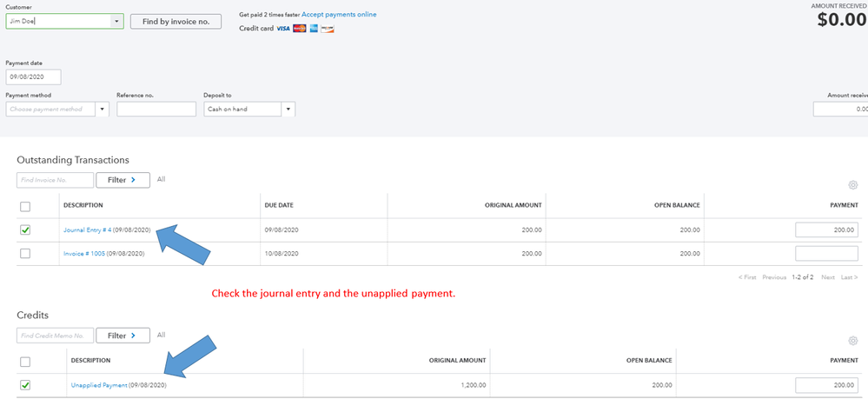Toggle select-all checkbox in Outstanding Transactions header
The width and height of the screenshot is (868, 399).
[25, 207]
